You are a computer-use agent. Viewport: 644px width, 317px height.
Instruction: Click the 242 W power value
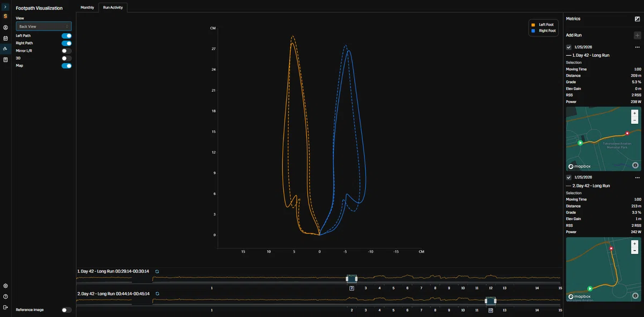tap(636, 232)
